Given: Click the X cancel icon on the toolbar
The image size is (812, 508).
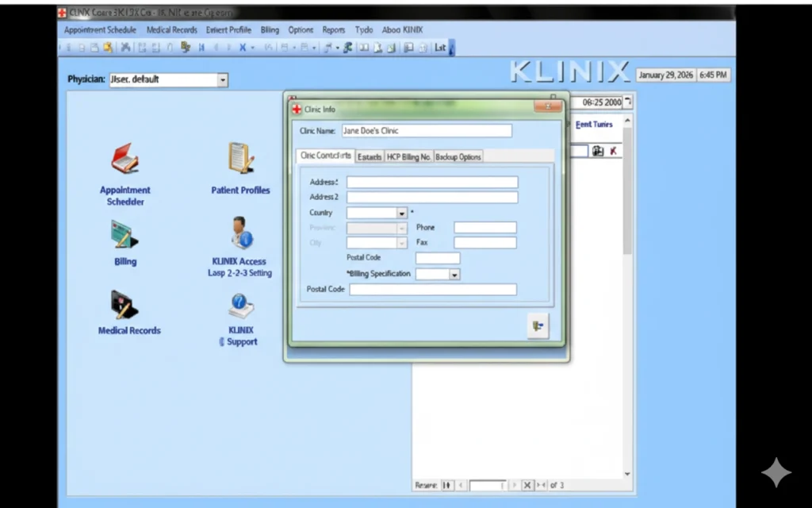Looking at the screenshot, I should pyautogui.click(x=244, y=47).
